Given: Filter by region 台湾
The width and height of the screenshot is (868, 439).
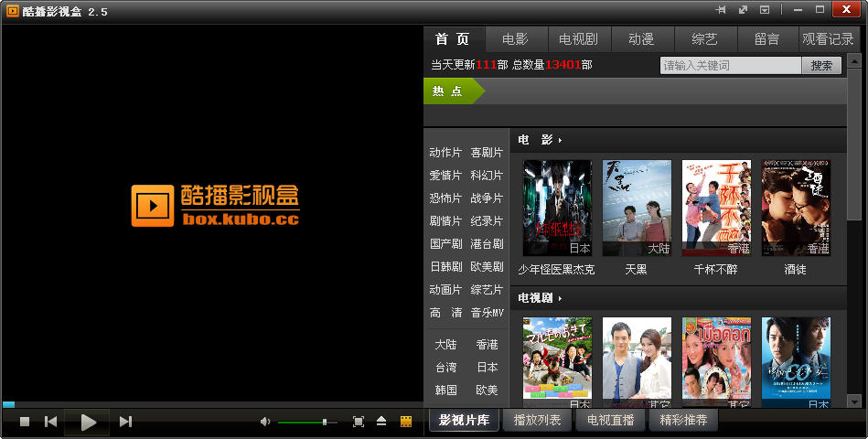Looking at the screenshot, I should (x=445, y=368).
